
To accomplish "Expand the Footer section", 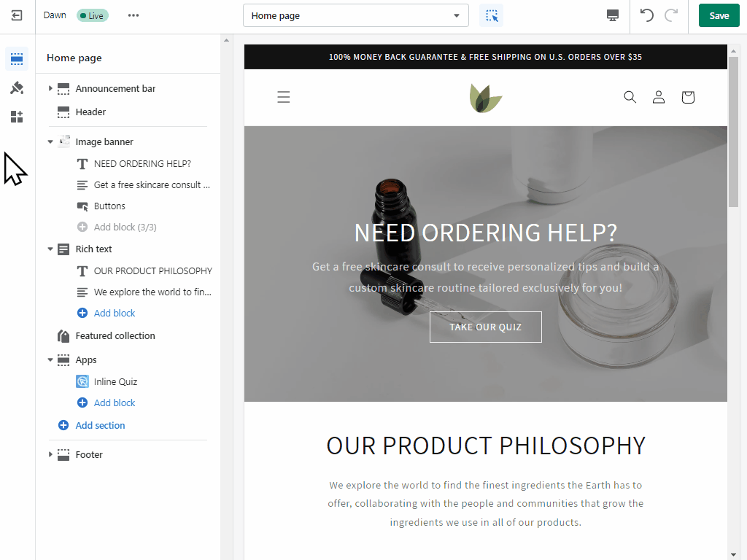I will (50, 454).
